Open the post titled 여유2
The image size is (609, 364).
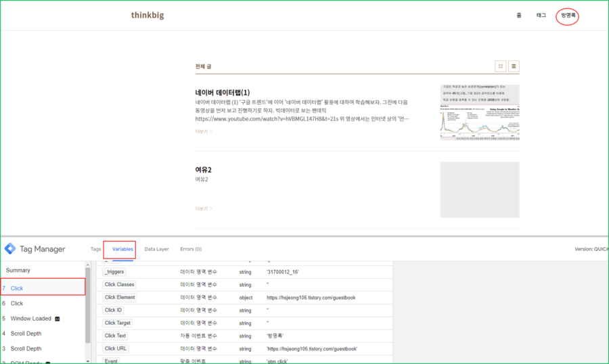pyautogui.click(x=203, y=170)
